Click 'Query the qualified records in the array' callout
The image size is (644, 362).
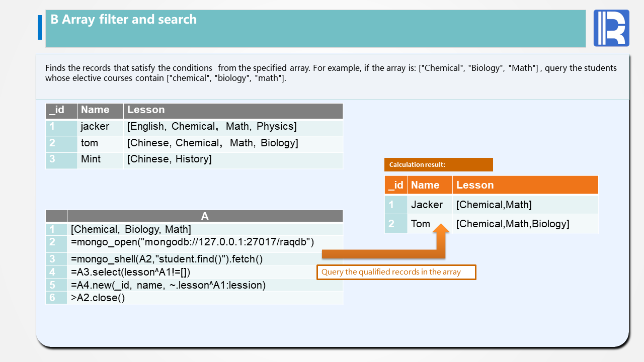(x=395, y=272)
